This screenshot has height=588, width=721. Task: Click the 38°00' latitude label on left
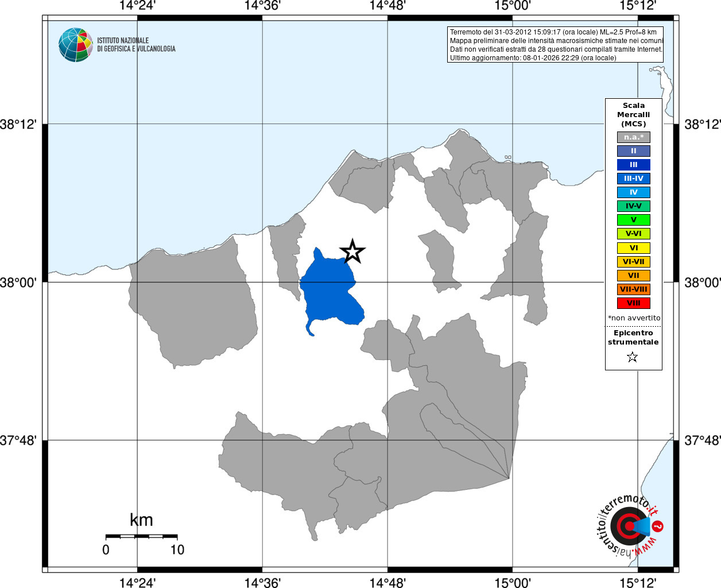18,283
